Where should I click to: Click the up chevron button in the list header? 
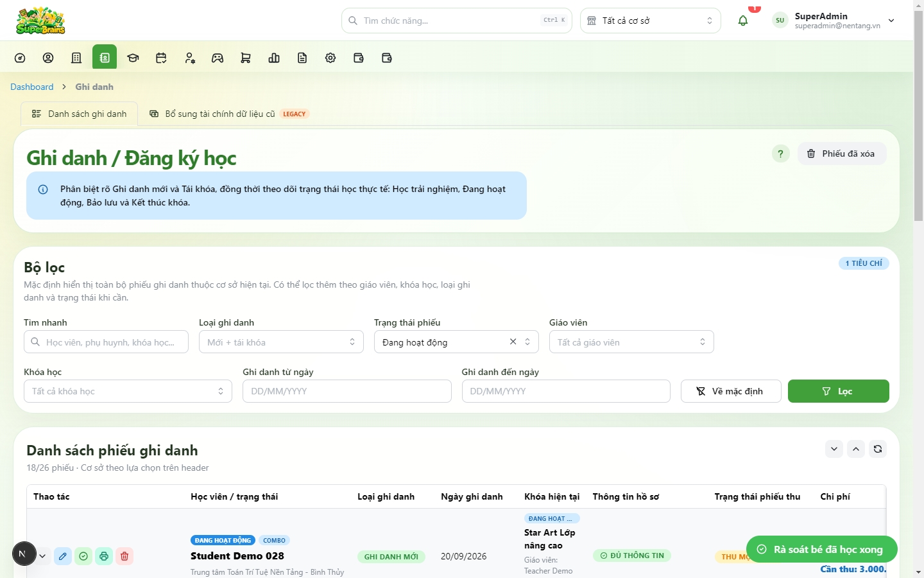856,449
